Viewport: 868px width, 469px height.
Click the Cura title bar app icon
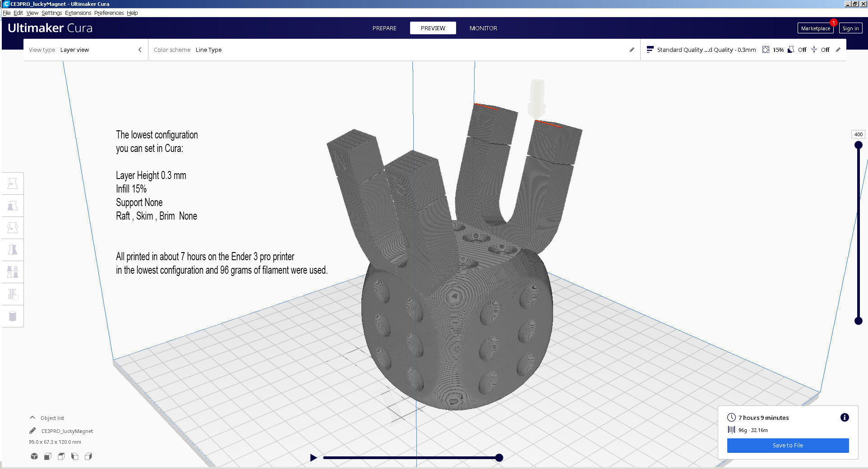pyautogui.click(x=6, y=4)
